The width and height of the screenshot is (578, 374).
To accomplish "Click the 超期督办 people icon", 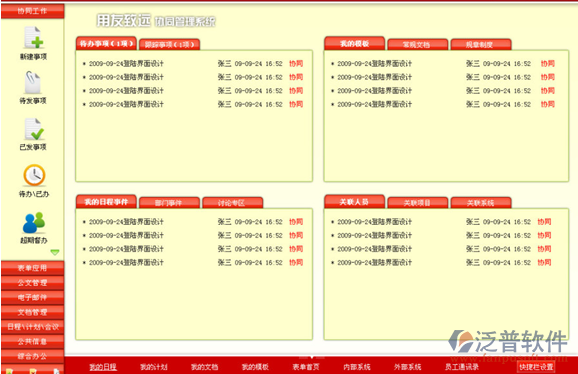I will click(x=34, y=223).
